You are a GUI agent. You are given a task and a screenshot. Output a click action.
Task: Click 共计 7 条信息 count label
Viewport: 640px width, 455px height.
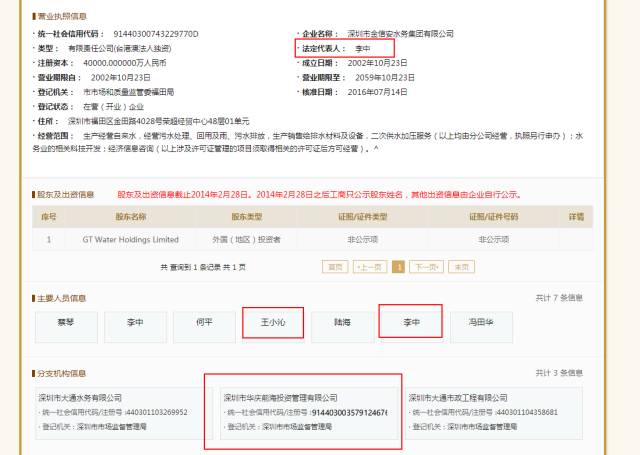point(559,298)
